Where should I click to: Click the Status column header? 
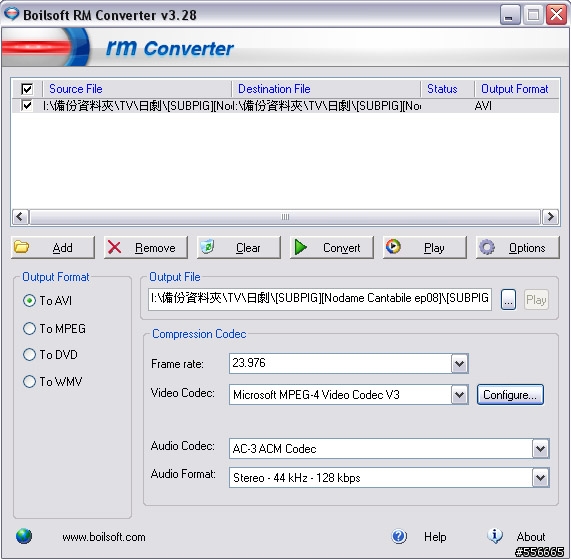[x=448, y=89]
